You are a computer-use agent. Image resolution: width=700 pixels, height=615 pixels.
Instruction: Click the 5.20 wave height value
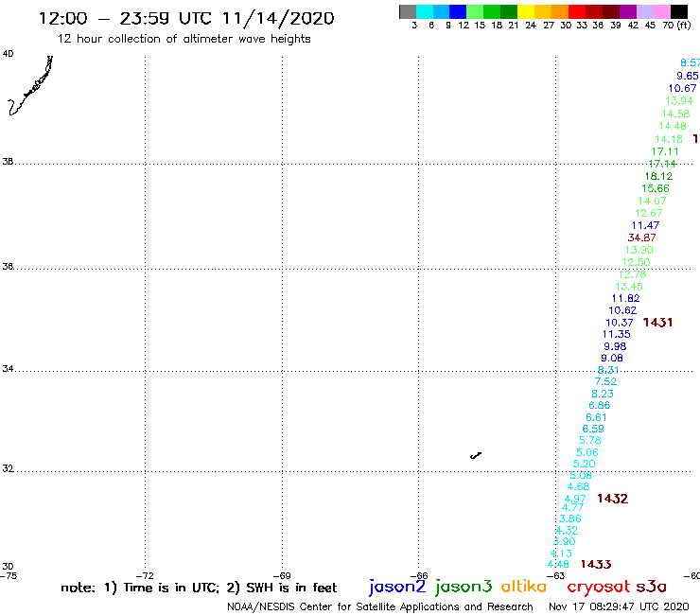[x=584, y=464]
